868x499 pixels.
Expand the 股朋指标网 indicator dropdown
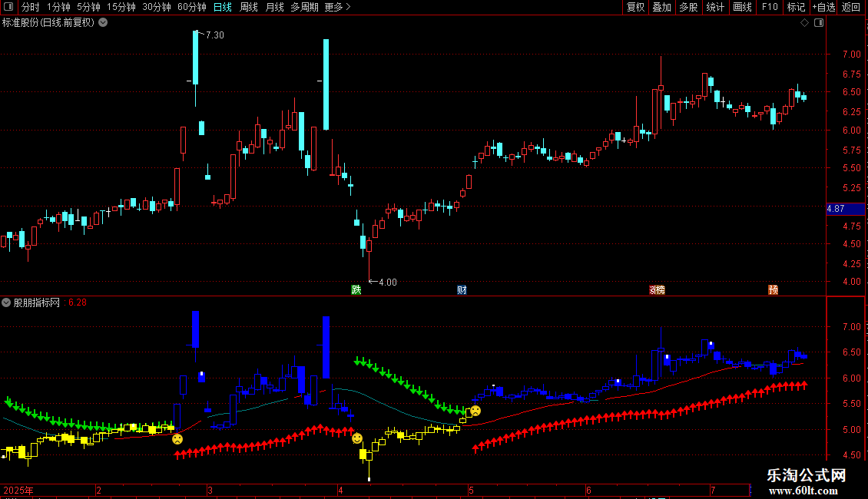click(x=6, y=302)
